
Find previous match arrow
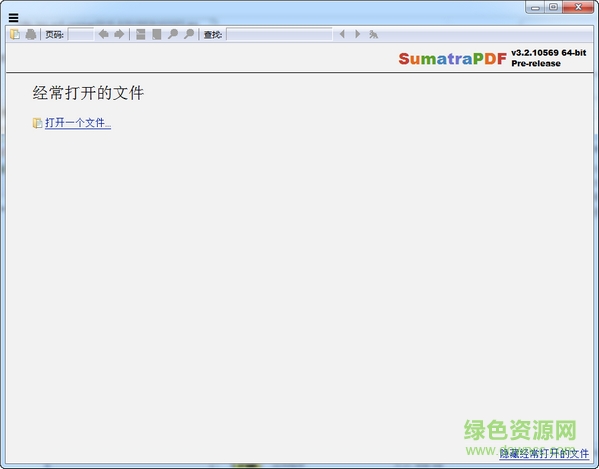342,34
